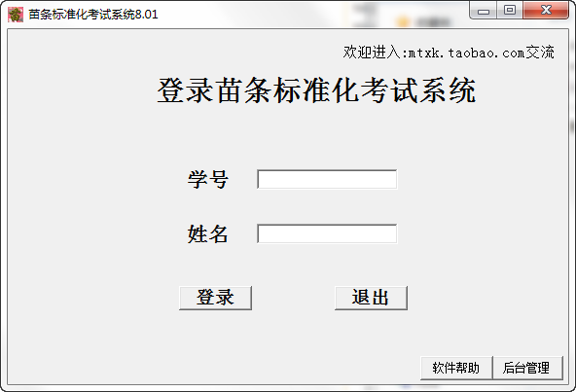Image resolution: width=576 pixels, height=392 pixels.
Task: Click the 考试系统 characters in the big heading
Action: point(418,90)
